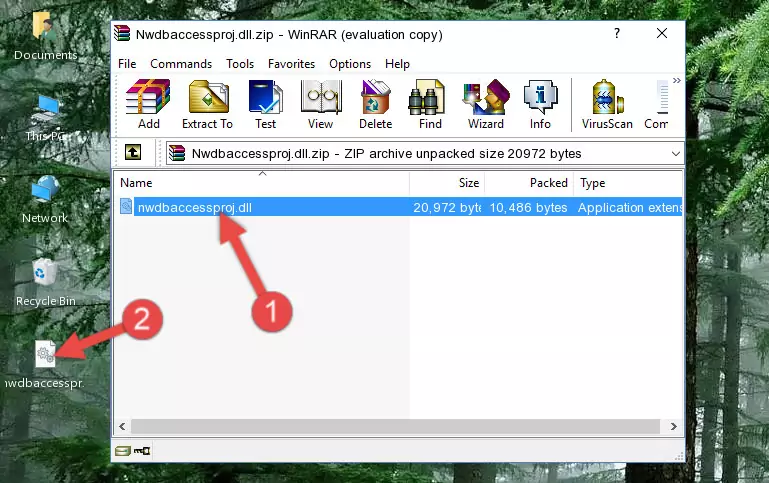The height and width of the screenshot is (483, 769).
Task: Click the WinRAR title bar icon
Action: click(x=122, y=34)
